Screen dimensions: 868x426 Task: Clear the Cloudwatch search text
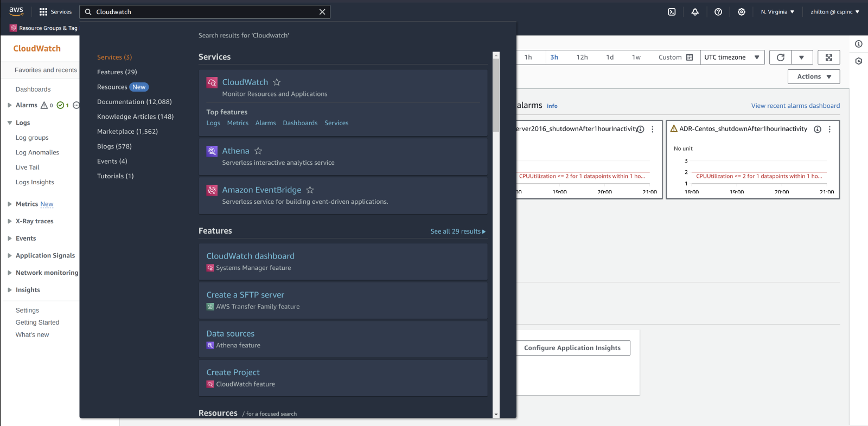[x=322, y=12]
